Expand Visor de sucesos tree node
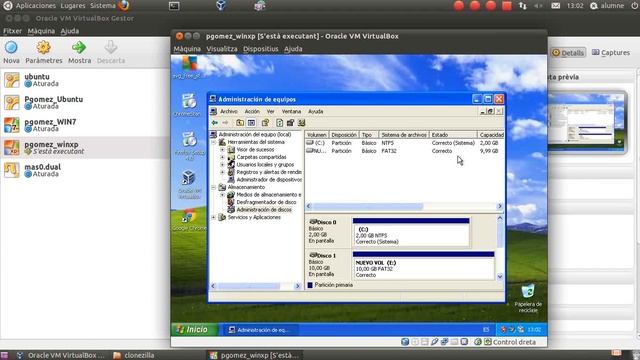640x360 pixels. coord(222,150)
